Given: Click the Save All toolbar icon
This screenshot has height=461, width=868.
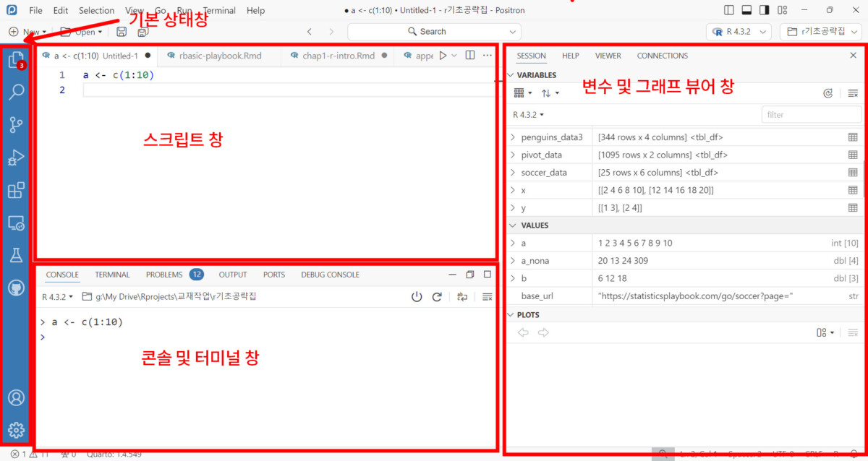Looking at the screenshot, I should click(x=142, y=32).
